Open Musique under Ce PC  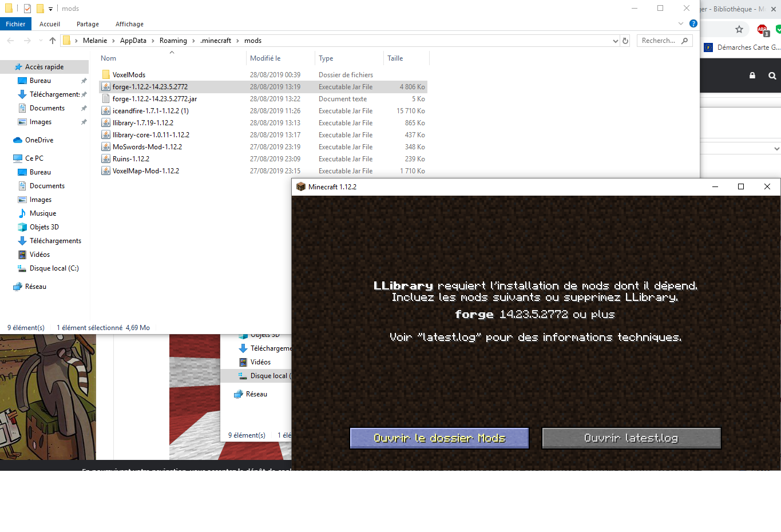click(x=43, y=213)
